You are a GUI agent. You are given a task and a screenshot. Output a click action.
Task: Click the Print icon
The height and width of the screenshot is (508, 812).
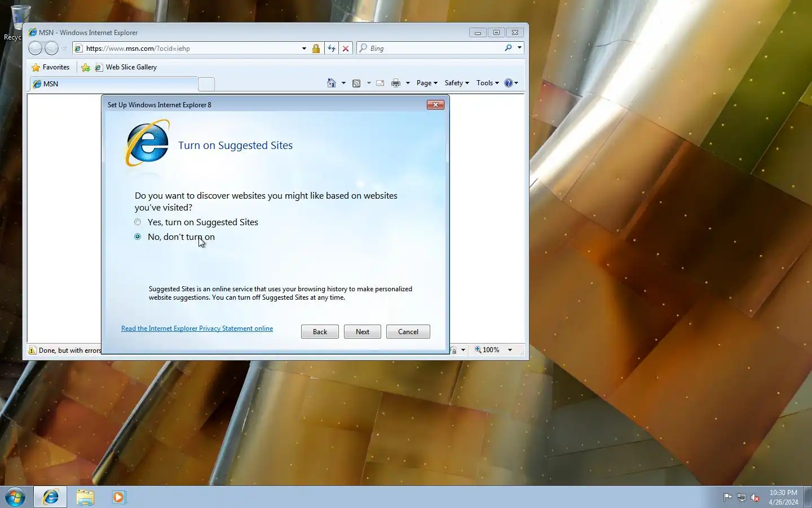(x=396, y=83)
